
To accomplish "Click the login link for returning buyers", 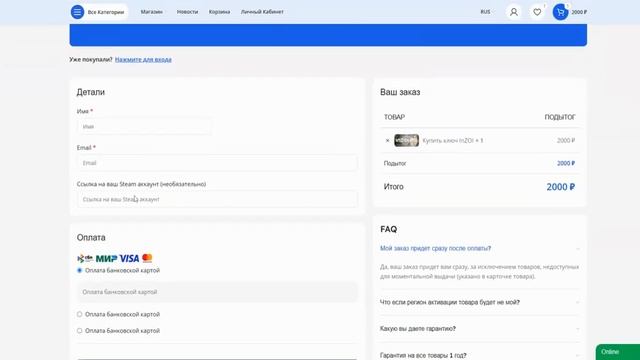I will click(x=143, y=60).
